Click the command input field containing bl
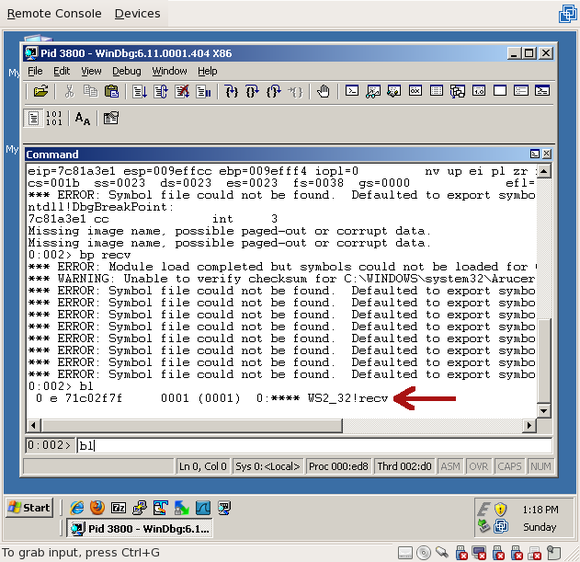The width and height of the screenshot is (580, 562). [314, 445]
